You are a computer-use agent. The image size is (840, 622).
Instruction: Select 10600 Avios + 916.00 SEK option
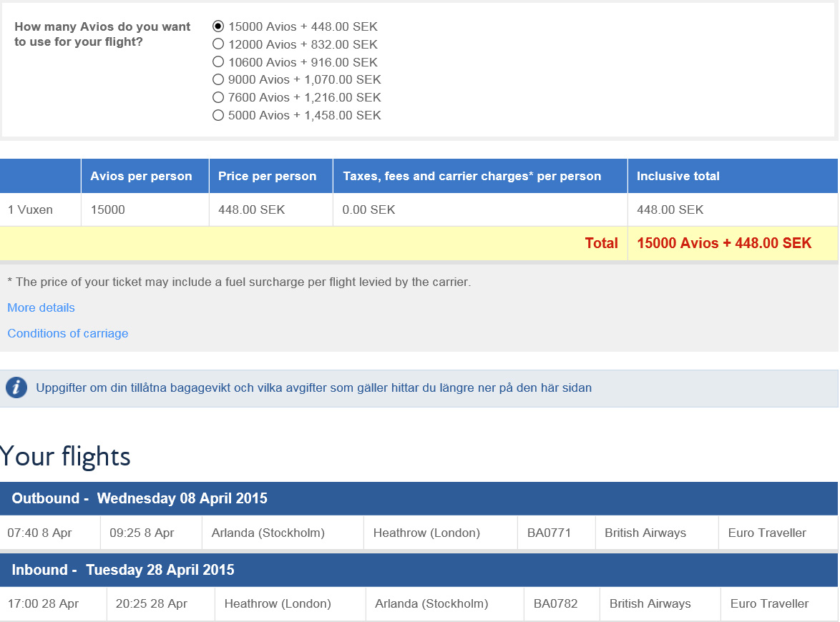(218, 62)
